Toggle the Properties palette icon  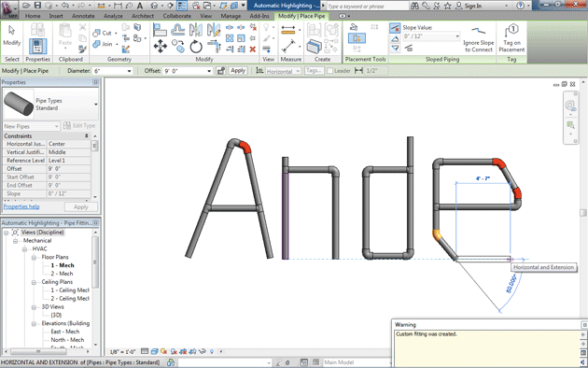pyautogui.click(x=37, y=46)
